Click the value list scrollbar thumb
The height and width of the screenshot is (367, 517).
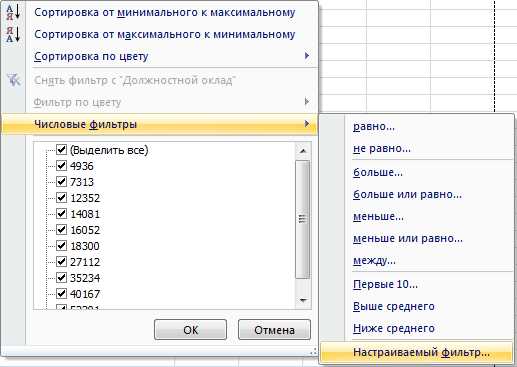(303, 219)
